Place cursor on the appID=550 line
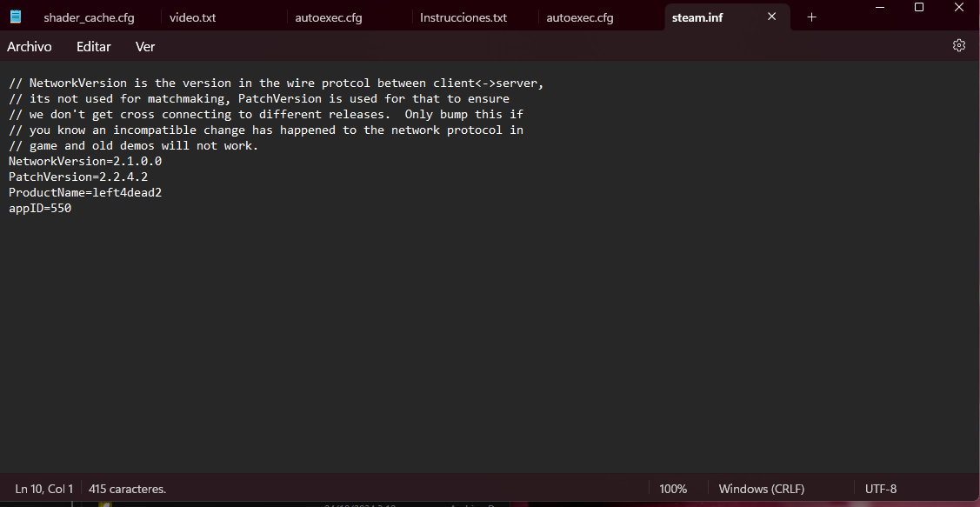Viewport: 980px width, 507px height. pos(40,209)
